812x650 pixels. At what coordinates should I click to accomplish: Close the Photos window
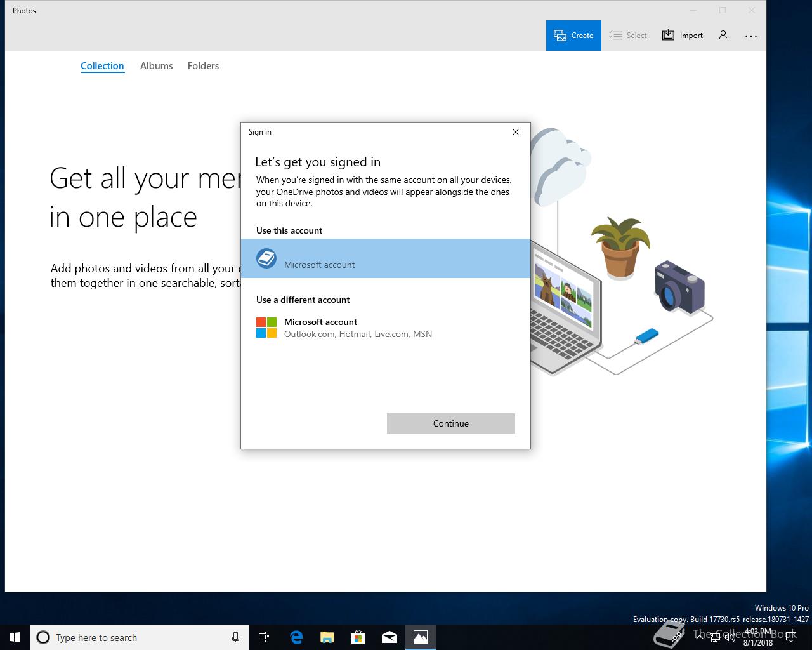[x=752, y=10]
